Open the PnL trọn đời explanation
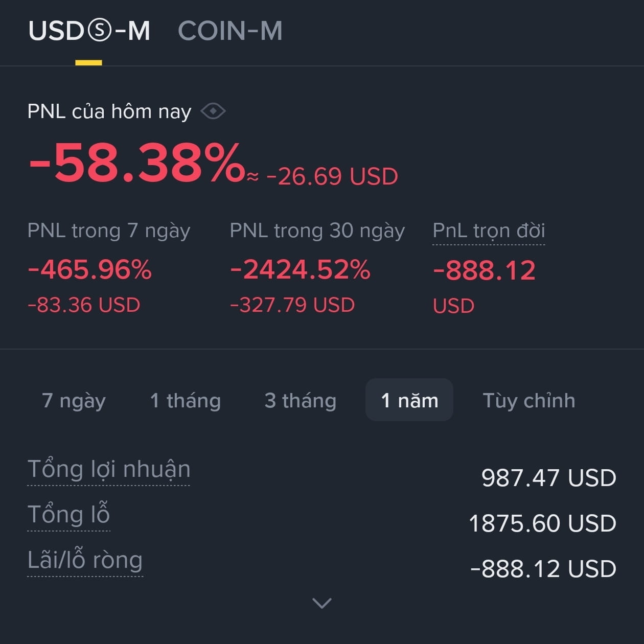The width and height of the screenshot is (644, 644). tap(489, 231)
